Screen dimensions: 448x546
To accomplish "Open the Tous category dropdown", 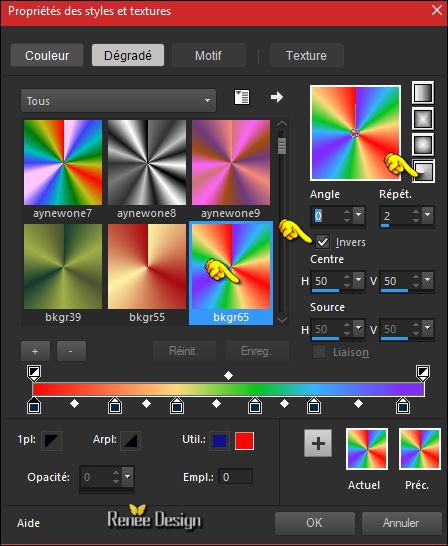I will 118,101.
